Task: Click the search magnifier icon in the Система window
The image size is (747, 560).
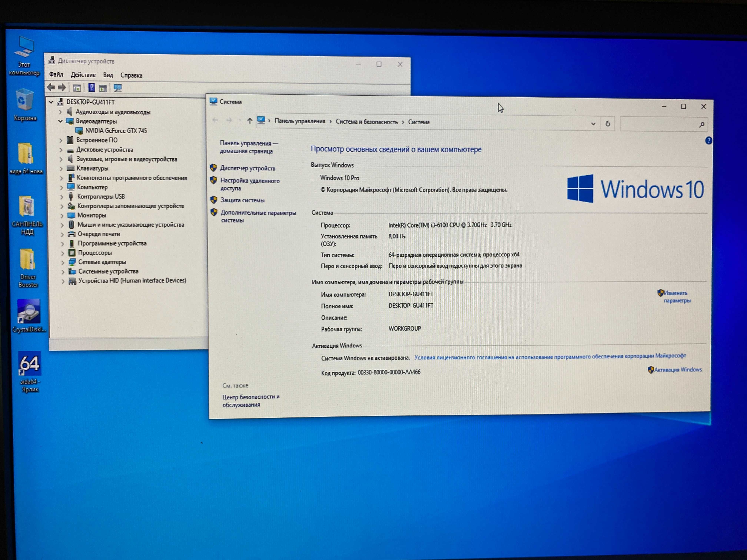Action: pos(701,125)
